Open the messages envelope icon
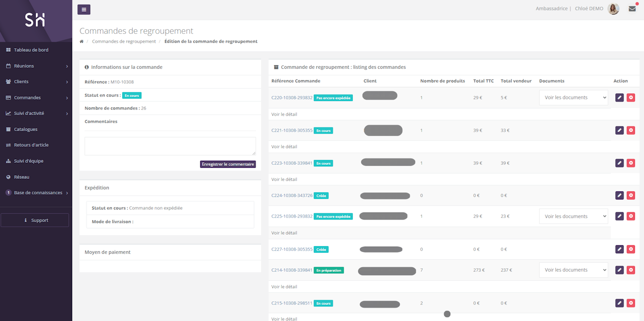The image size is (644, 321). click(632, 9)
